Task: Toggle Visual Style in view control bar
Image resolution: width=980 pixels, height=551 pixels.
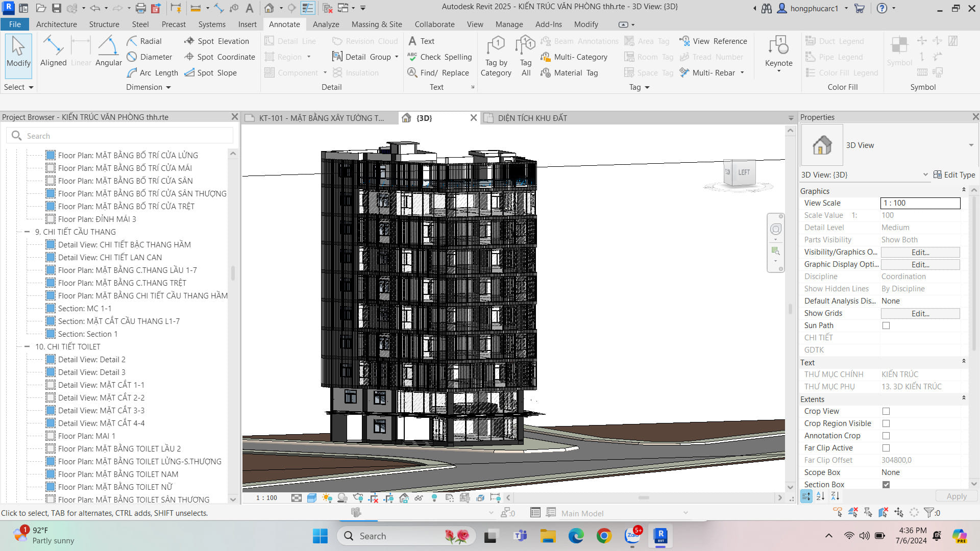Action: (312, 497)
